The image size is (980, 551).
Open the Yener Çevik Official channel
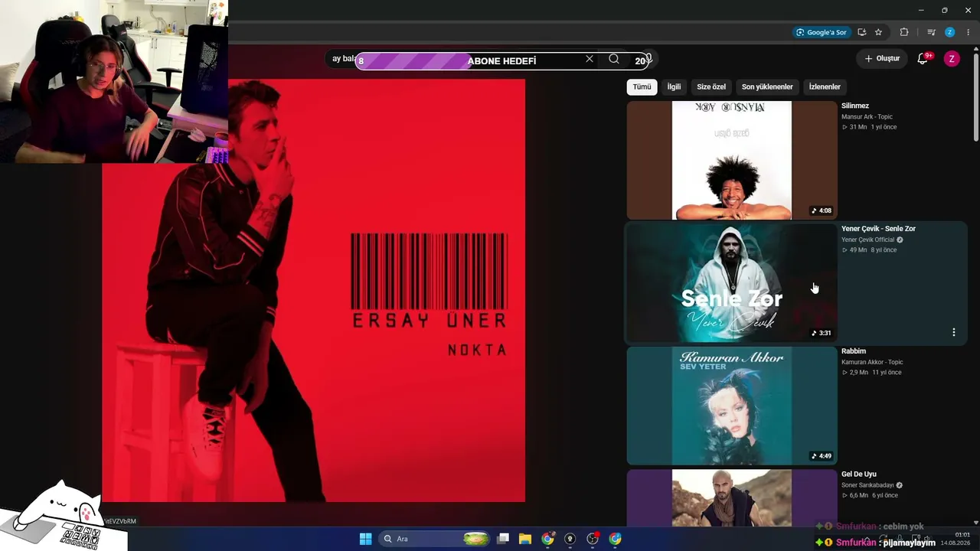pos(867,240)
